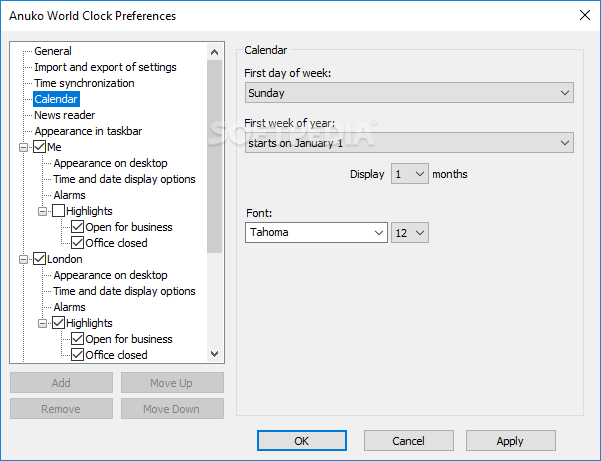Open the font size 12 dropdown
Screen dimensions: 601x461
(x=409, y=233)
